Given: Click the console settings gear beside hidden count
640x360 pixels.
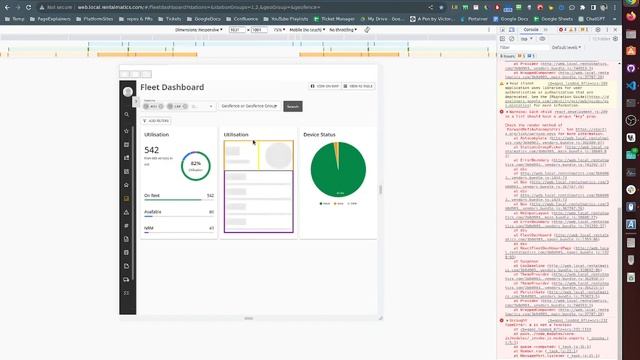Looking at the screenshot, I should click(615, 39).
